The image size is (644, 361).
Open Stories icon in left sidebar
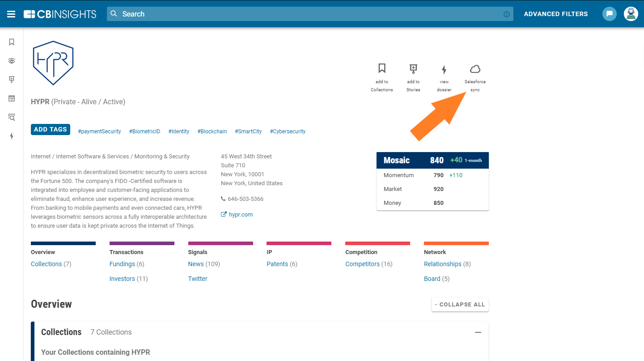(12, 80)
